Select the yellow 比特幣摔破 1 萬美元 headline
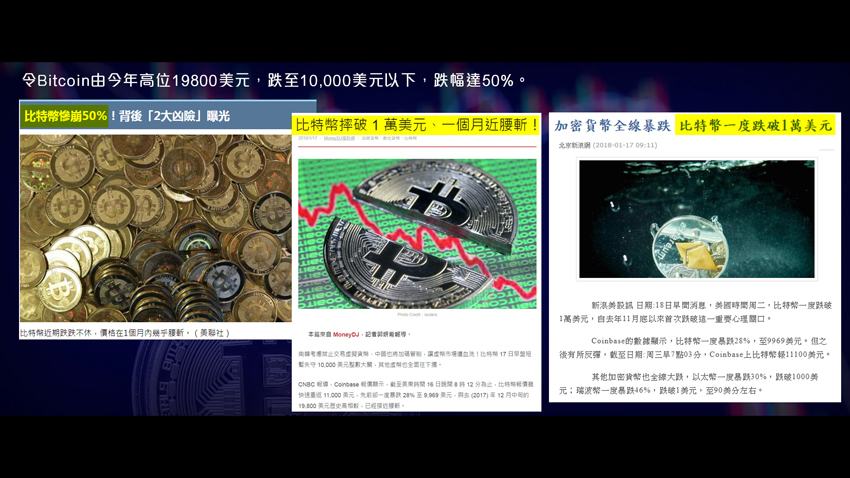 point(416,125)
